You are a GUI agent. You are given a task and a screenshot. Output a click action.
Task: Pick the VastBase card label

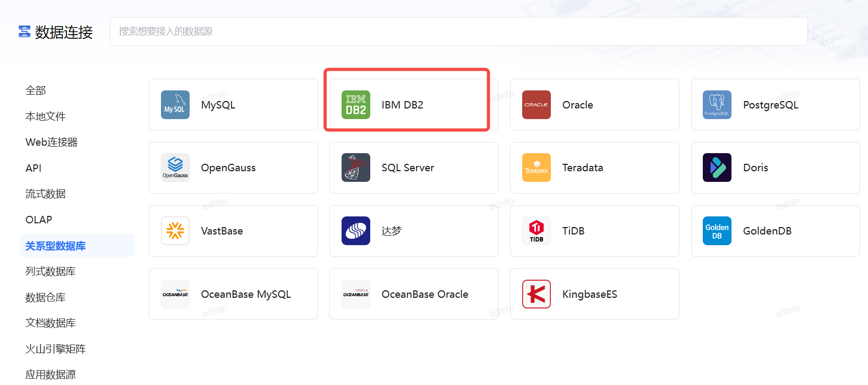tap(222, 231)
